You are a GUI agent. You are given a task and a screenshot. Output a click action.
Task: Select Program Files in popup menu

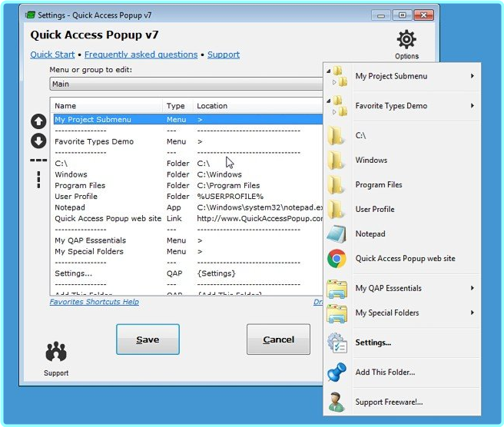380,185
